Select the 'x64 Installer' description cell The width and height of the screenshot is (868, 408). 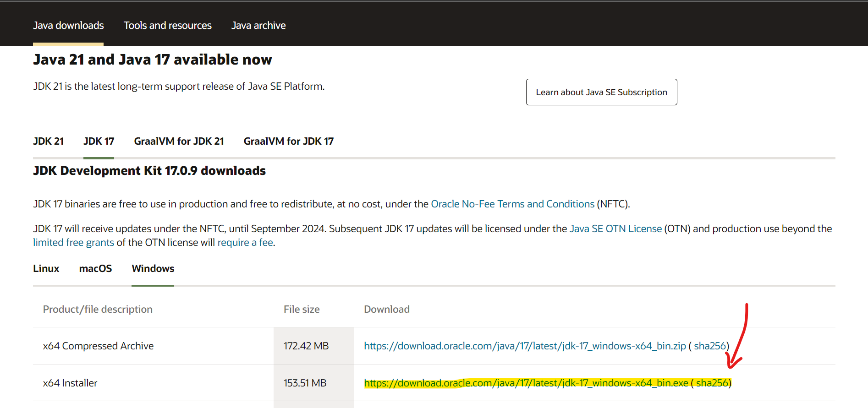[153, 383]
